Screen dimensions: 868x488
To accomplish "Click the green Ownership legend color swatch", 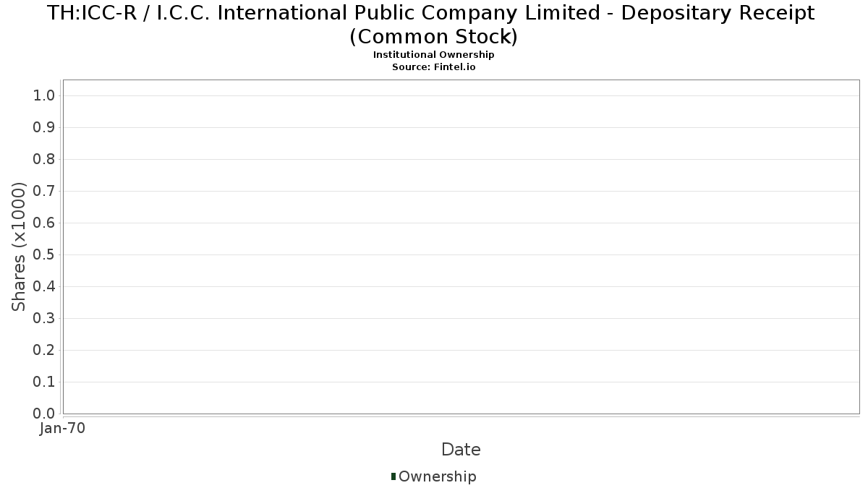I will (393, 476).
